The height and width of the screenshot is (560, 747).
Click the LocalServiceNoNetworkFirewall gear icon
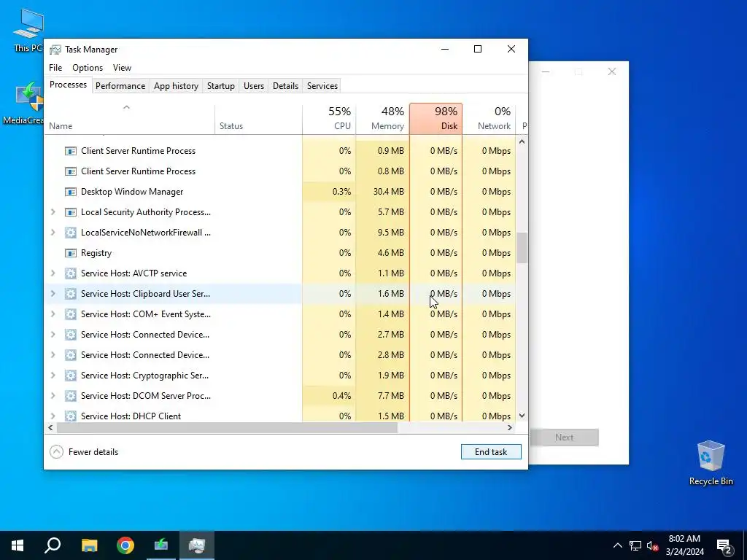coord(71,233)
